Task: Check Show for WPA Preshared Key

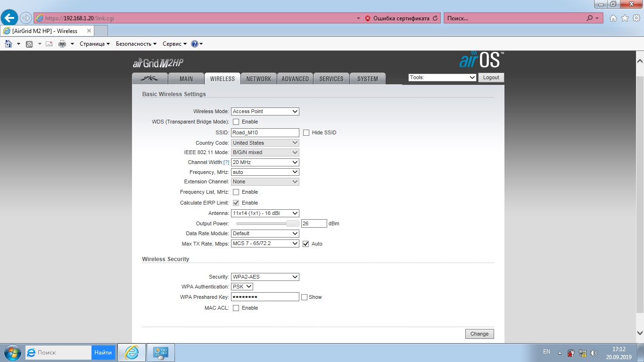Action: point(304,297)
